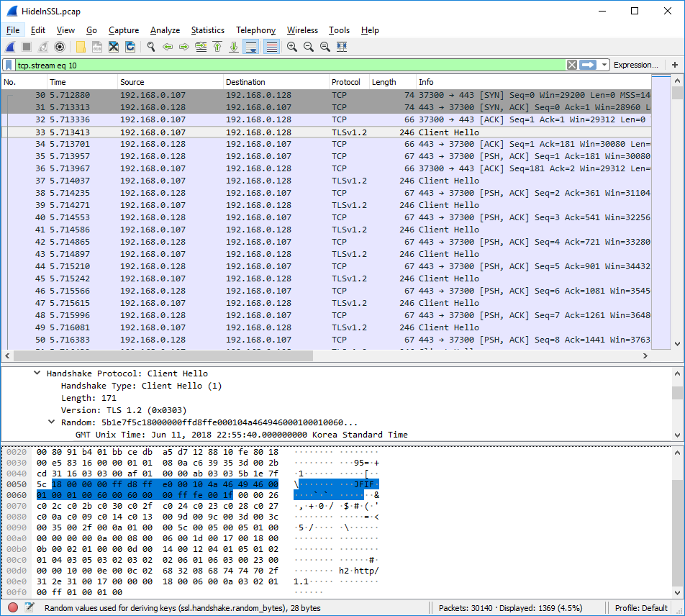The height and width of the screenshot is (616, 685).
Task: Open the filter history dropdown
Action: [x=604, y=65]
